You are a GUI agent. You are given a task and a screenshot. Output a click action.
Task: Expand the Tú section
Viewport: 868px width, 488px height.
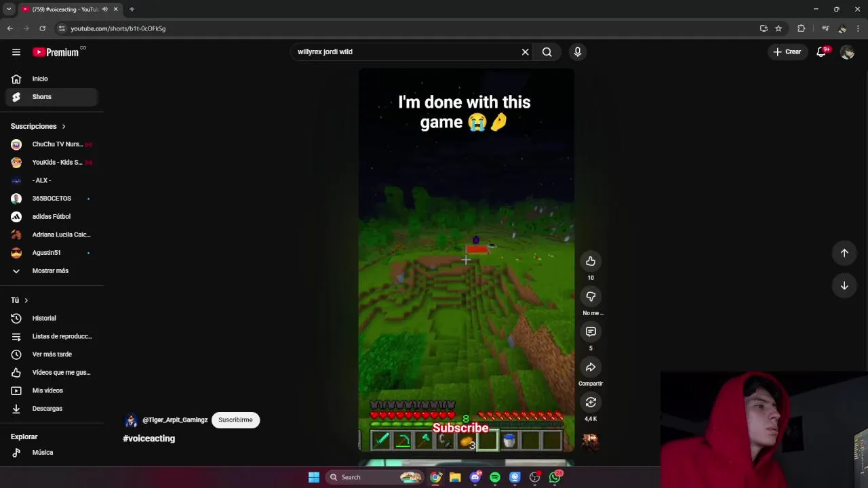[x=20, y=300]
